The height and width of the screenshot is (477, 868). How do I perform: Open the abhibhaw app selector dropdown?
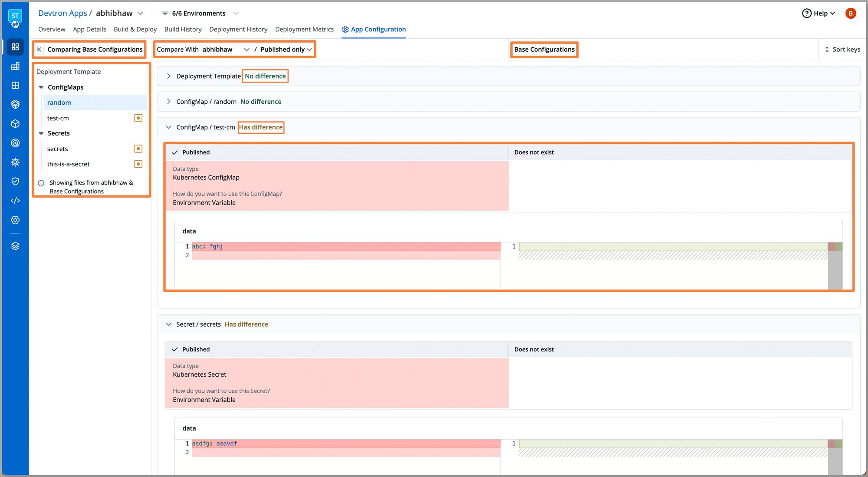point(140,13)
